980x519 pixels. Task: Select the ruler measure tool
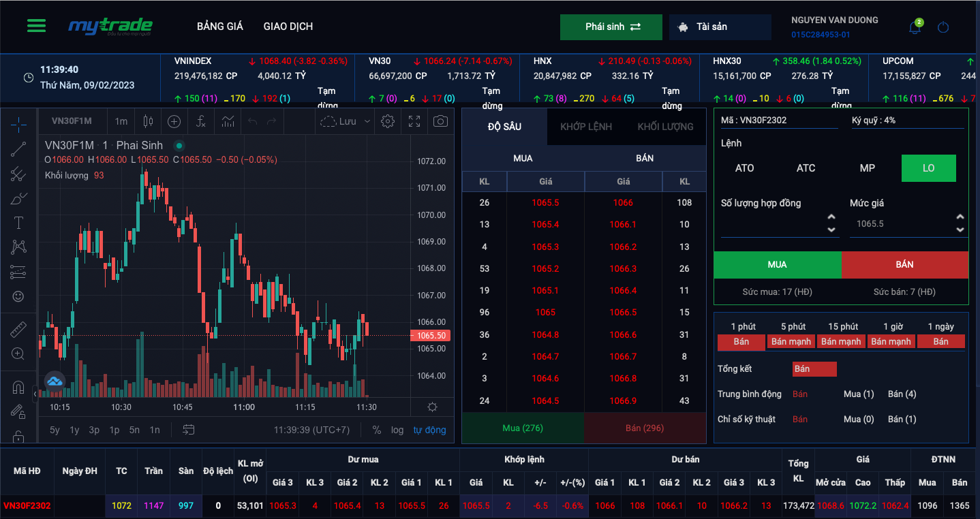pyautogui.click(x=18, y=330)
